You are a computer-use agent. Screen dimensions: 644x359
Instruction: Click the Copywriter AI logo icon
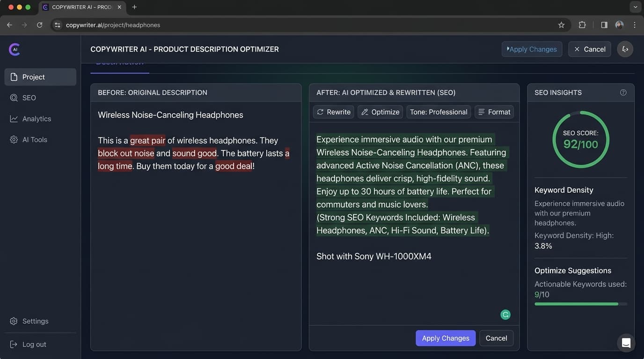[14, 49]
